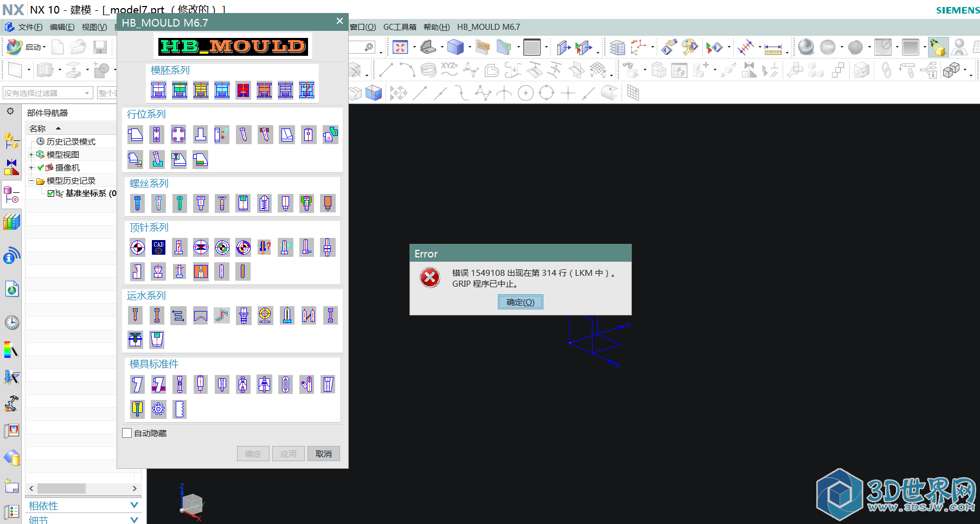Click the last 模胚系列 icon with question mark
Screen dimensions: 980x524
click(306, 90)
